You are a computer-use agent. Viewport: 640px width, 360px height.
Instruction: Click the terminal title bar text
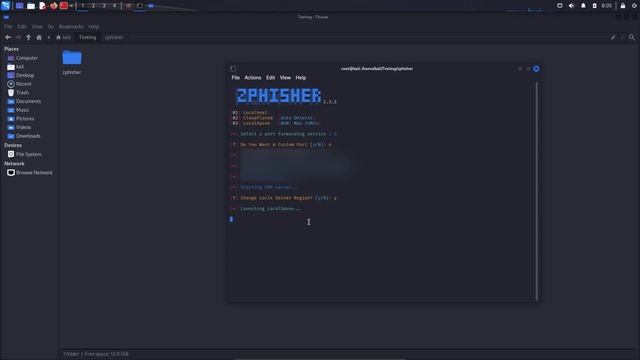pos(377,69)
